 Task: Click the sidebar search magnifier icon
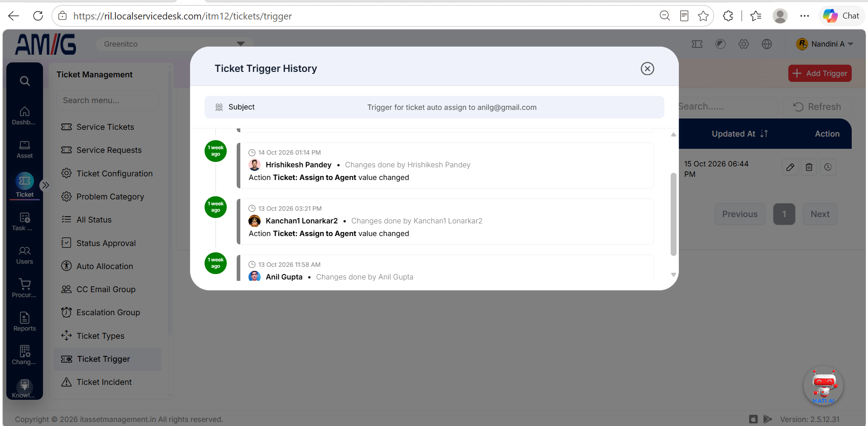tap(25, 81)
